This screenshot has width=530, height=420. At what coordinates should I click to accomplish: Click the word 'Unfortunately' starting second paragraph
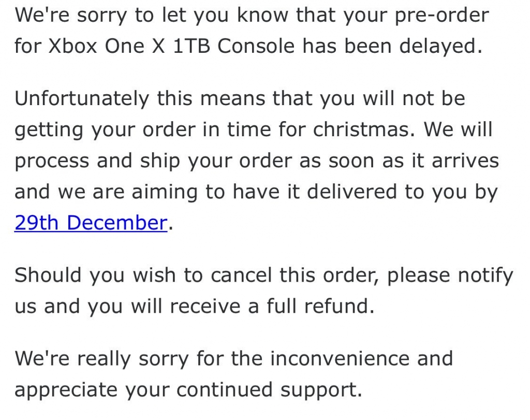tap(82, 99)
